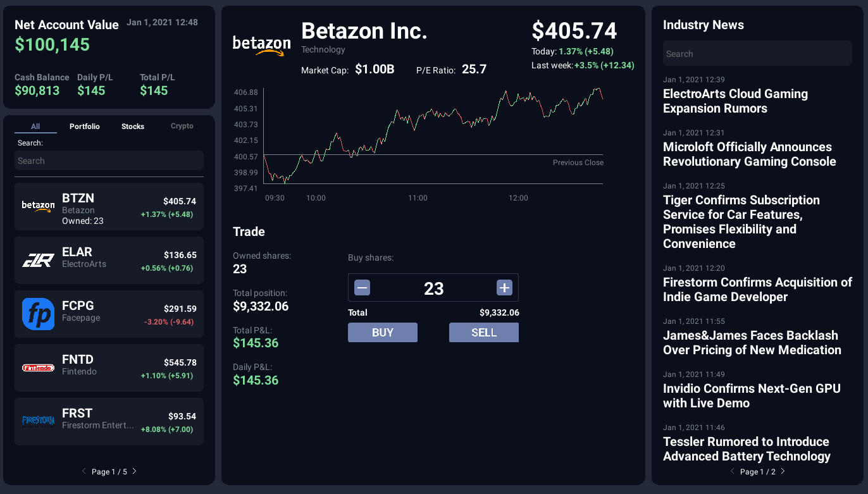Viewport: 868px width, 494px height.
Task: Expand next page of the stock list
Action: coord(135,471)
